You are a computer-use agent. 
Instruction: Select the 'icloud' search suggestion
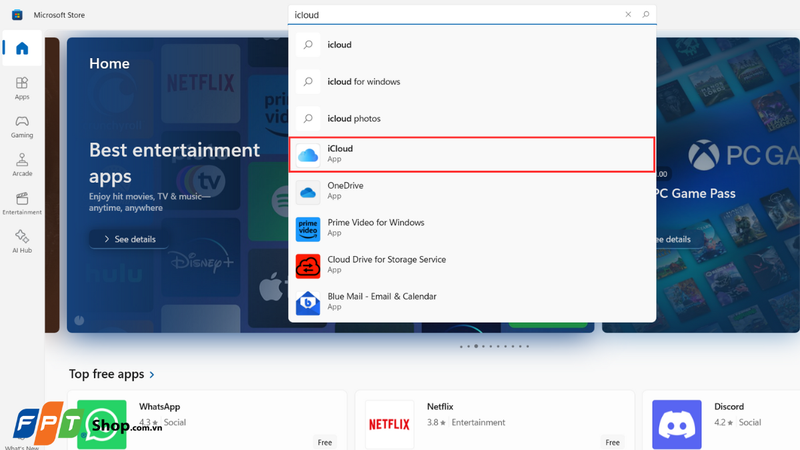(472, 45)
